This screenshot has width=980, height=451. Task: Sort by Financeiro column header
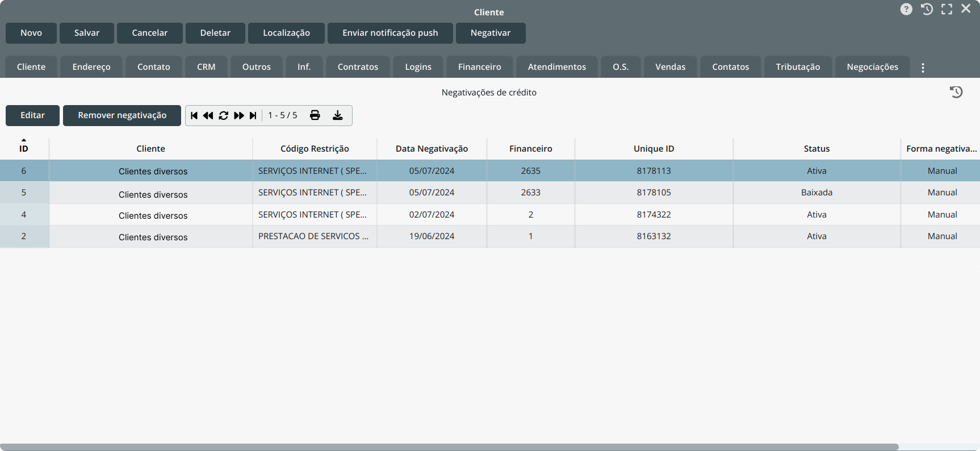coord(531,149)
